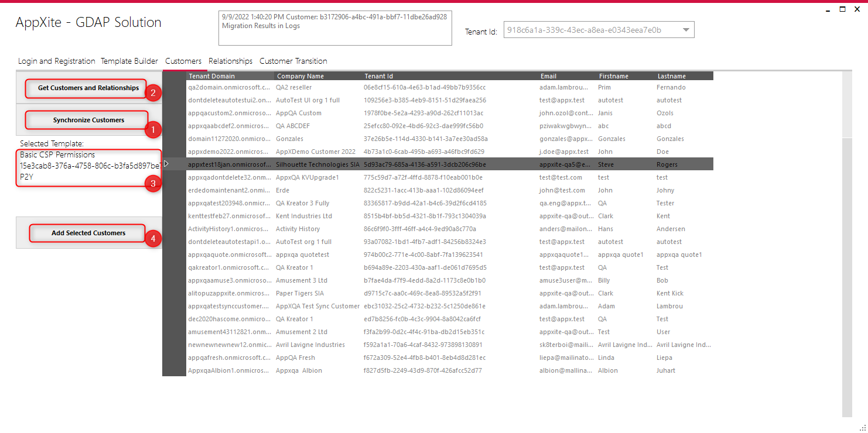Open the Template Builder tab
The height and width of the screenshot is (433, 868).
[129, 61]
